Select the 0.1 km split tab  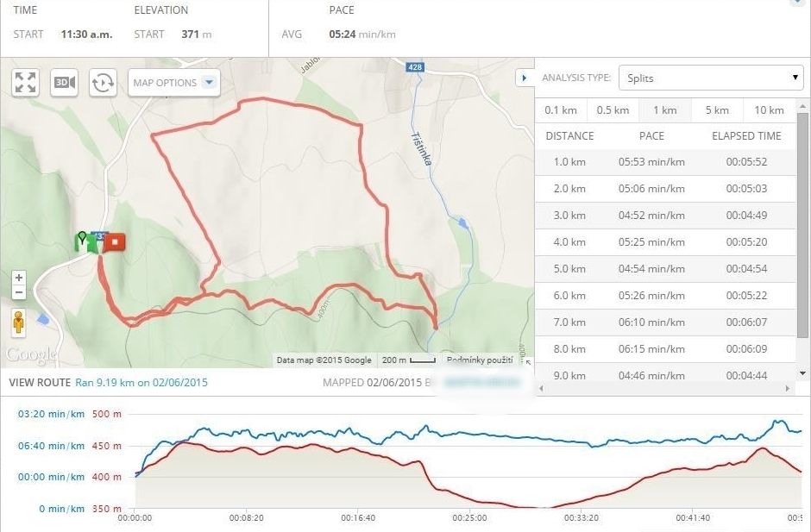pyautogui.click(x=561, y=110)
